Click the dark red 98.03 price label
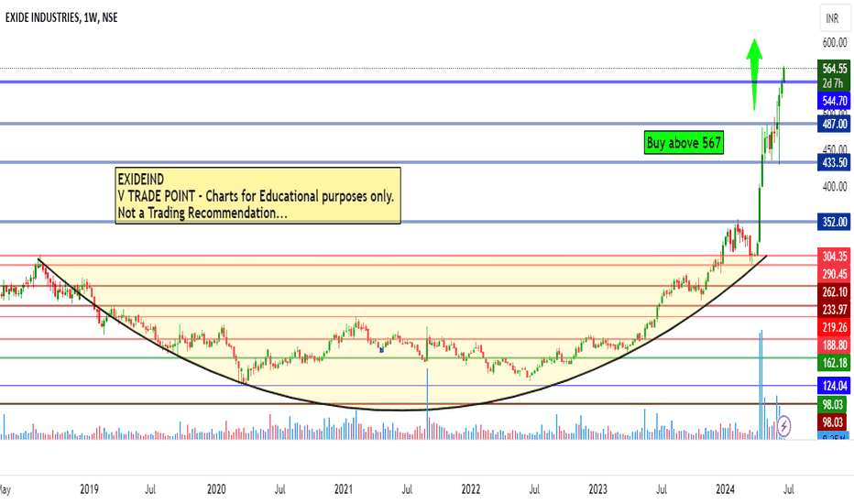854x504 pixels. coord(832,422)
